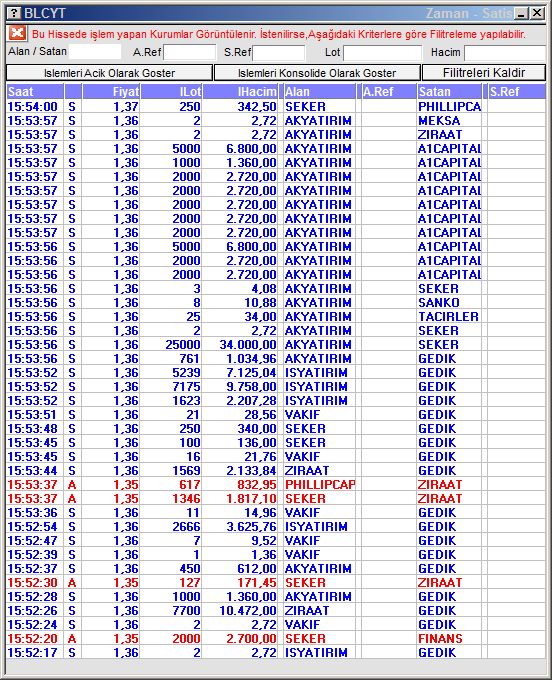Click the 21,76 volume cell
Image resolution: width=552 pixels, height=680 pixels.
pos(240,457)
